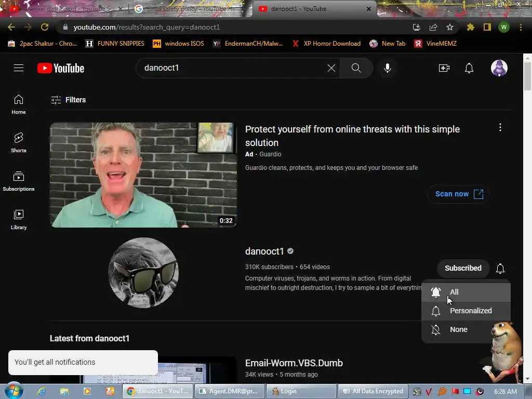Open the purple gorilla account avatar
Image resolution: width=532 pixels, height=399 pixels.
tap(499, 68)
